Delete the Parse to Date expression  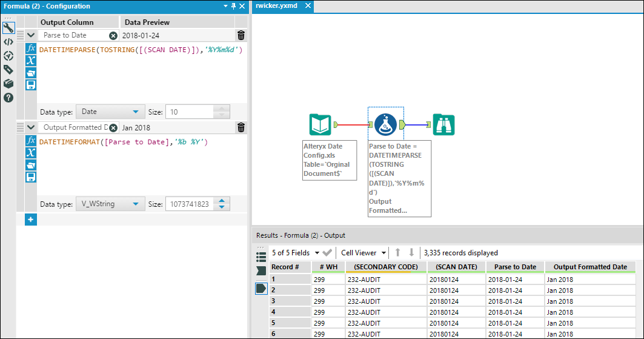tap(241, 35)
